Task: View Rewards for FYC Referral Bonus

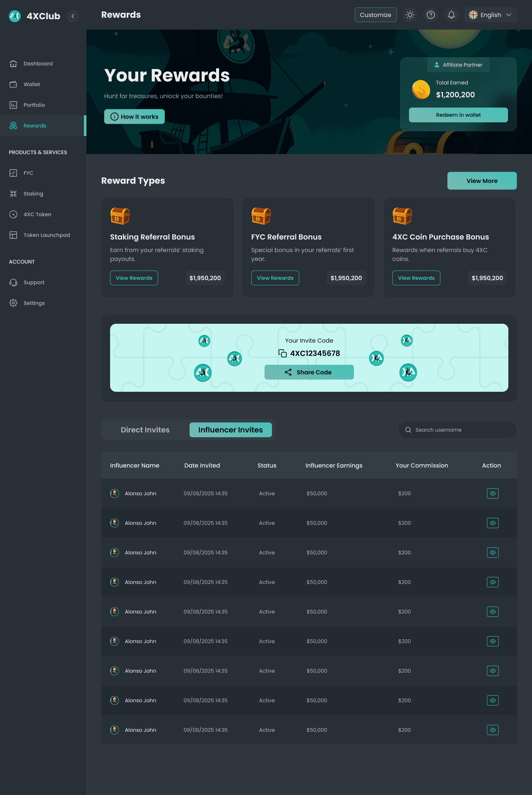Action: 275,278
